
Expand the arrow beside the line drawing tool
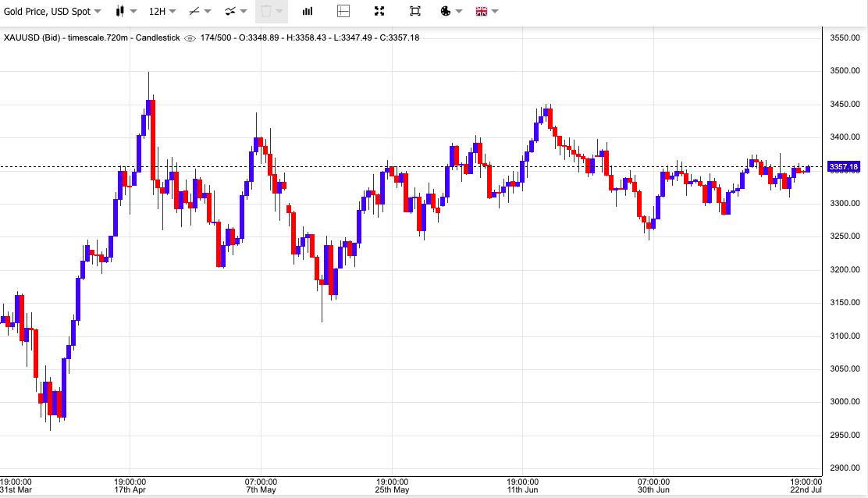pos(208,11)
